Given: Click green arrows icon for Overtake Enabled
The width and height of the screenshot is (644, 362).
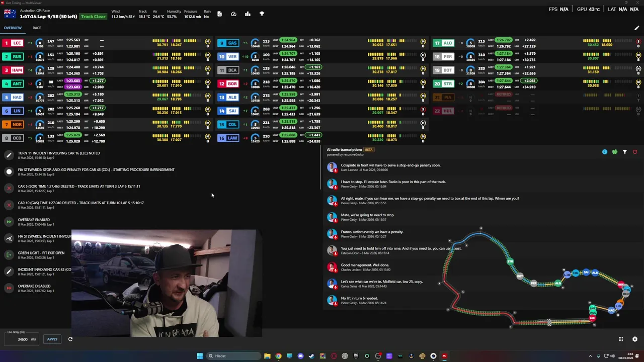Looking at the screenshot, I should coord(9,222).
